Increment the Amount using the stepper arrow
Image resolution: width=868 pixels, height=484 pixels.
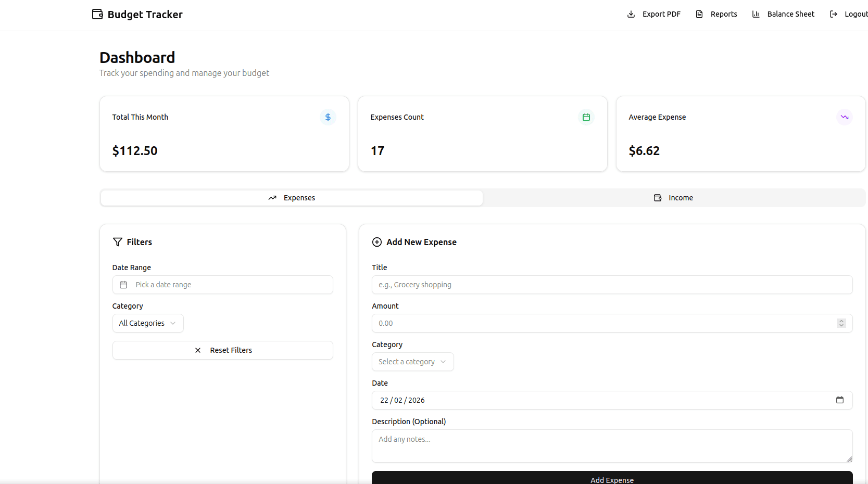[x=841, y=321]
